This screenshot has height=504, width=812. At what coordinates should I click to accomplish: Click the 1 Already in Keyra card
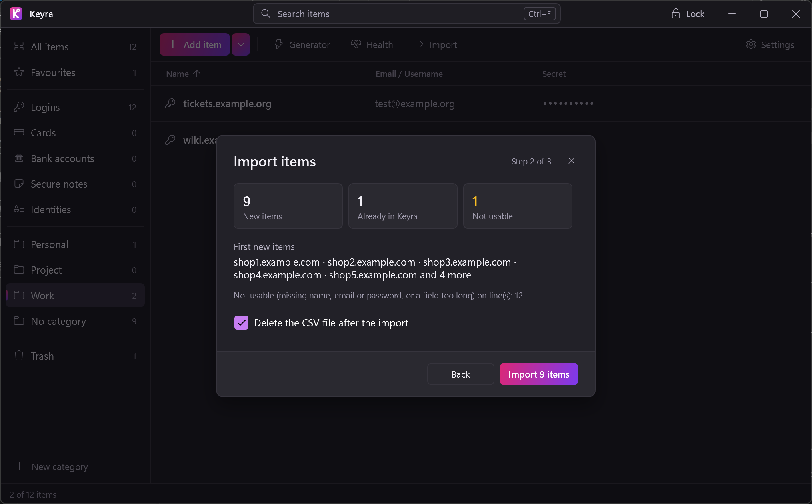point(403,206)
